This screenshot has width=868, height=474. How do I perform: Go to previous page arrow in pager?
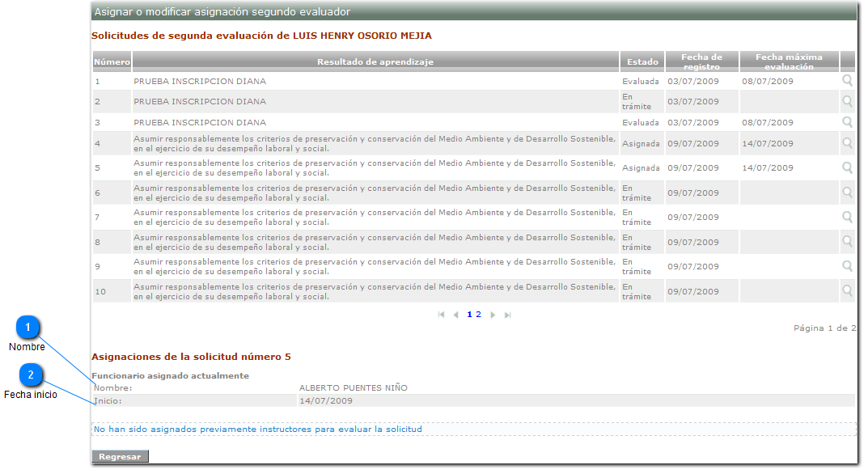click(455, 315)
